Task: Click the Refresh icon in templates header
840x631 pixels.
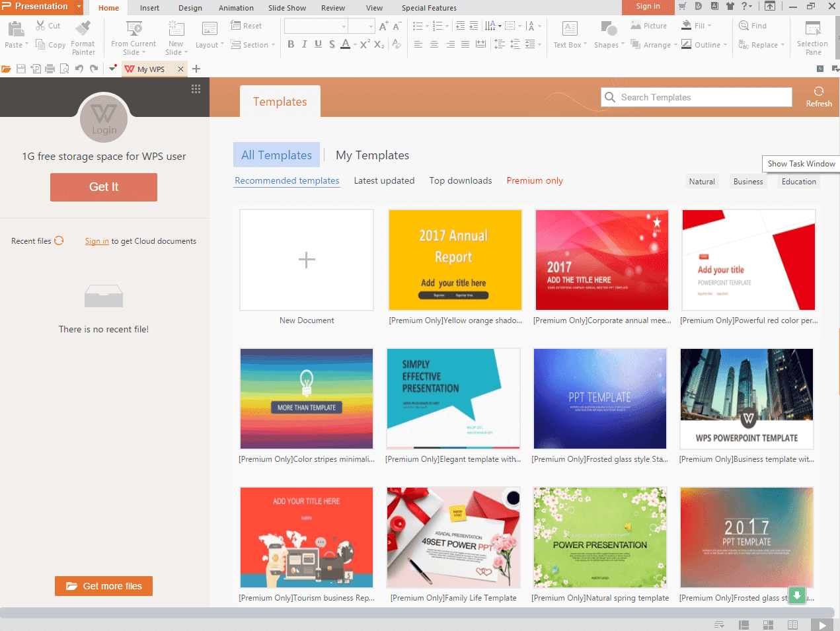Action: coord(818,91)
